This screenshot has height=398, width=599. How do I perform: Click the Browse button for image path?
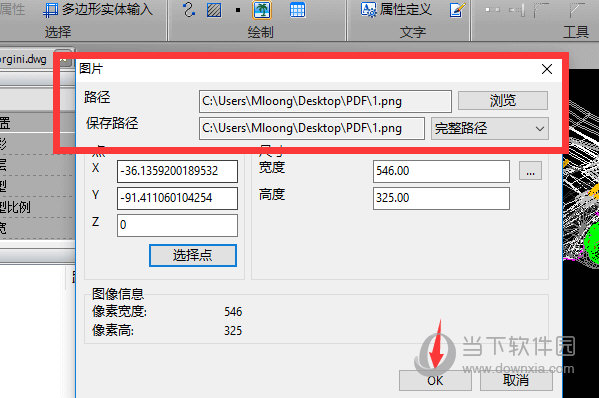503,100
